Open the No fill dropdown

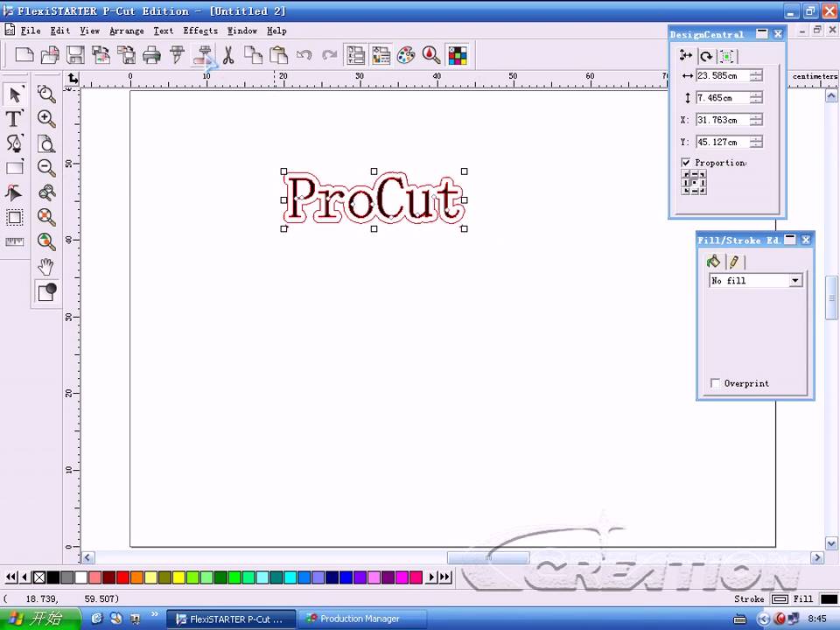(795, 280)
